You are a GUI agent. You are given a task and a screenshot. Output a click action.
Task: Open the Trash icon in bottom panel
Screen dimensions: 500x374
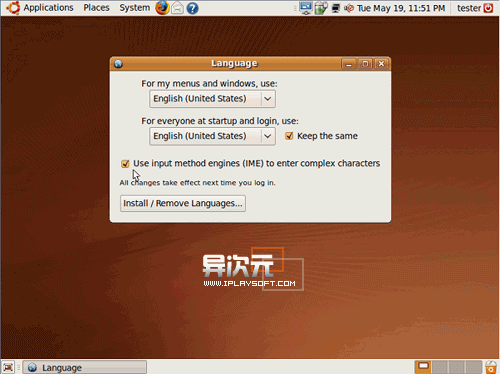tap(491, 367)
